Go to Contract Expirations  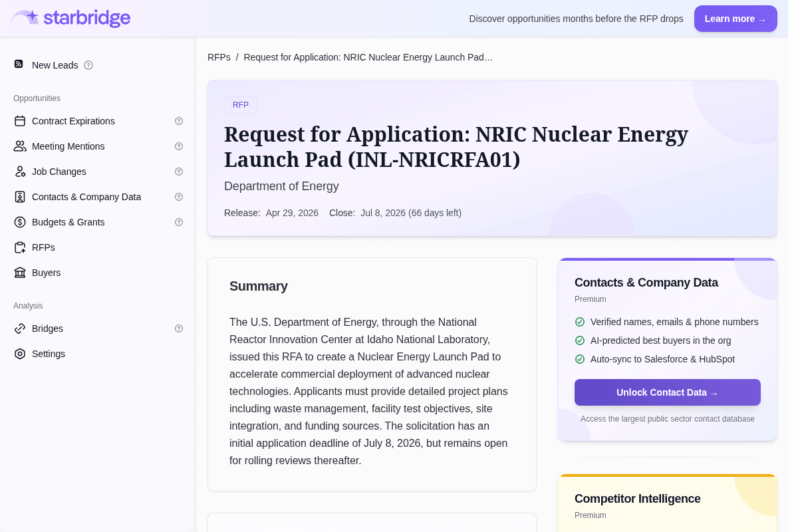coord(73,121)
